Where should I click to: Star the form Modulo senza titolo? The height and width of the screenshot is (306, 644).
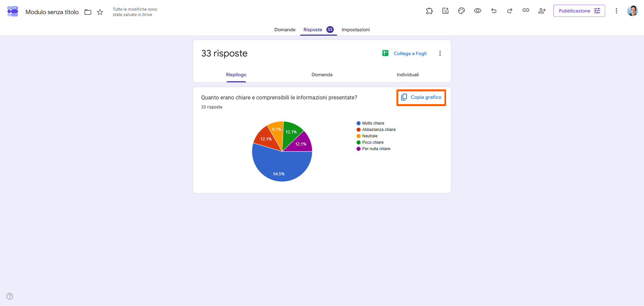tap(100, 12)
